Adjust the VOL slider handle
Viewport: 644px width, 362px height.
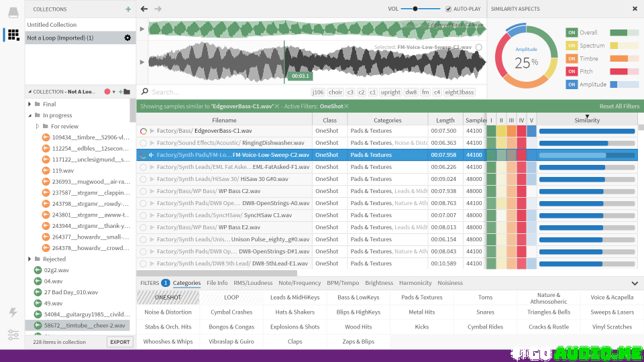(x=416, y=9)
